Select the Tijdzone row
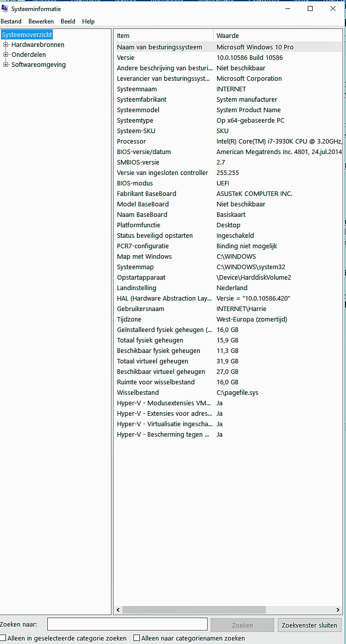The image size is (346, 644). coord(229,319)
